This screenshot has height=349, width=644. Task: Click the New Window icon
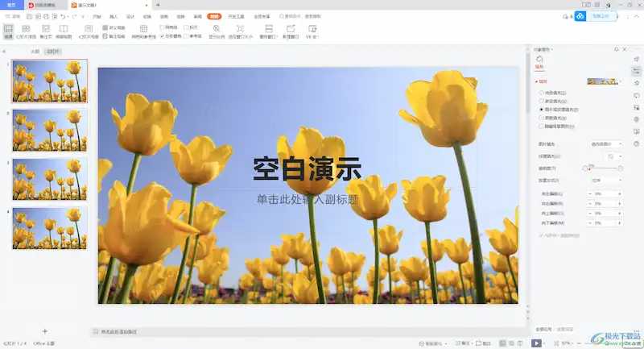click(291, 29)
